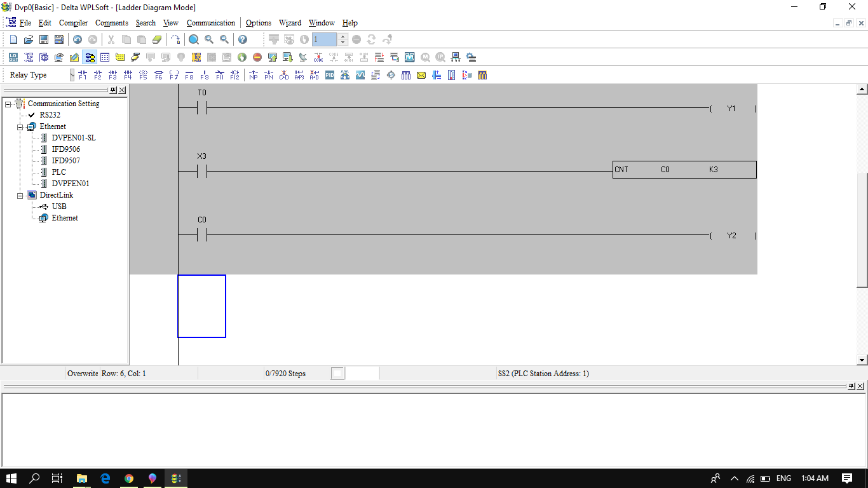Image resolution: width=868 pixels, height=488 pixels.
Task: Select the NP rising pulse icon
Action: (254, 75)
